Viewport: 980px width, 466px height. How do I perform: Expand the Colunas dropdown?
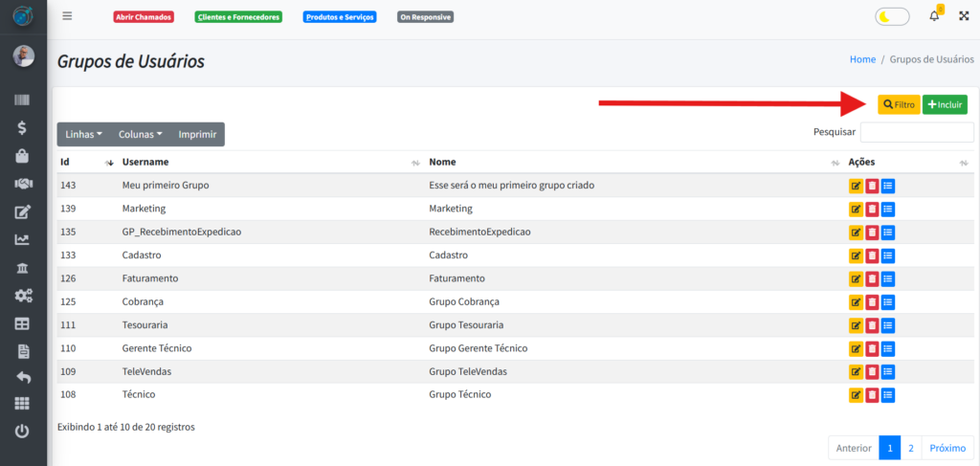pyautogui.click(x=140, y=135)
